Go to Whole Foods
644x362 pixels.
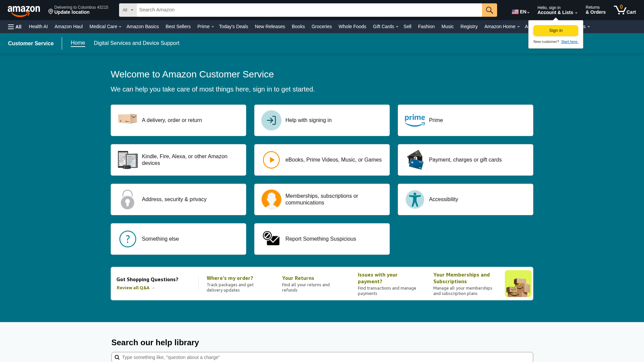tap(352, 26)
